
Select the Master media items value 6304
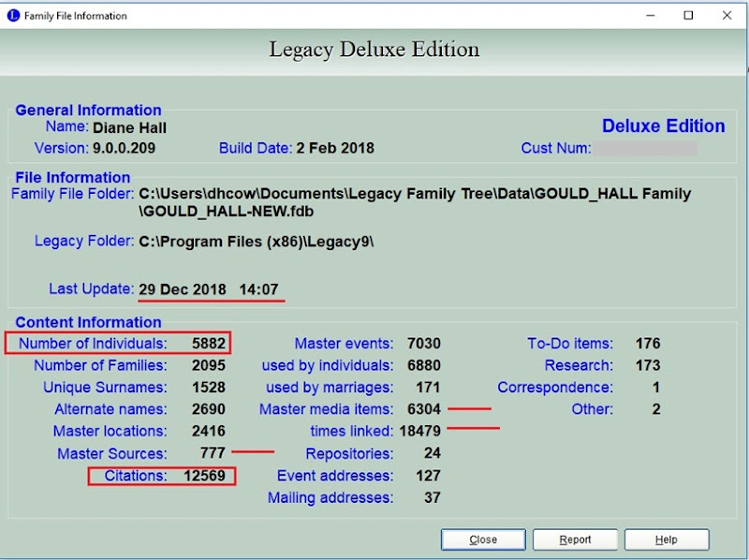click(x=424, y=409)
